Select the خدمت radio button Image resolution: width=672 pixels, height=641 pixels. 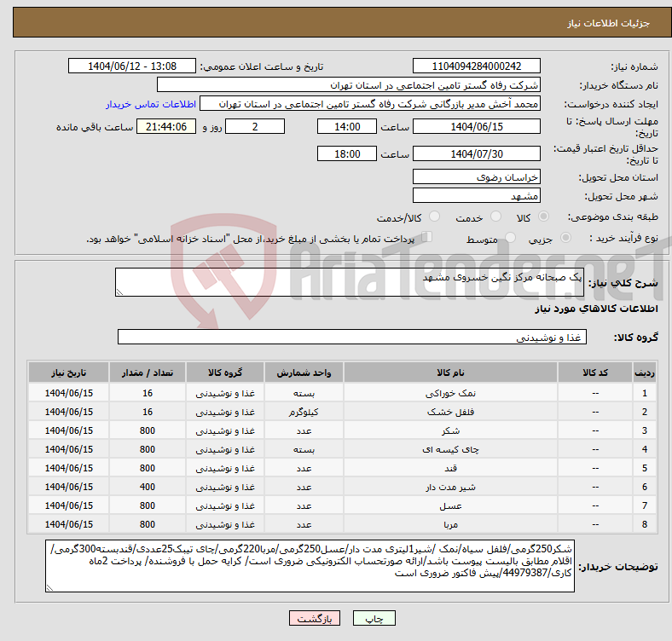tap(495, 217)
